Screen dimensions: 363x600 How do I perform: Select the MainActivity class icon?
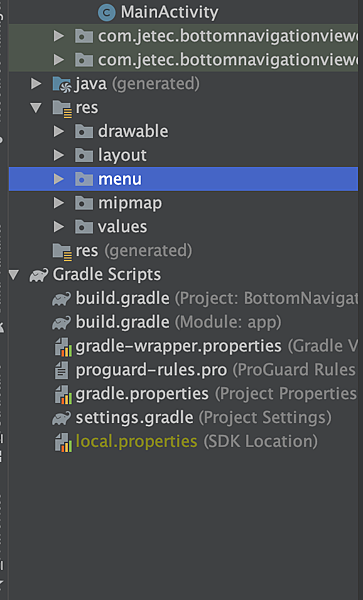click(107, 12)
